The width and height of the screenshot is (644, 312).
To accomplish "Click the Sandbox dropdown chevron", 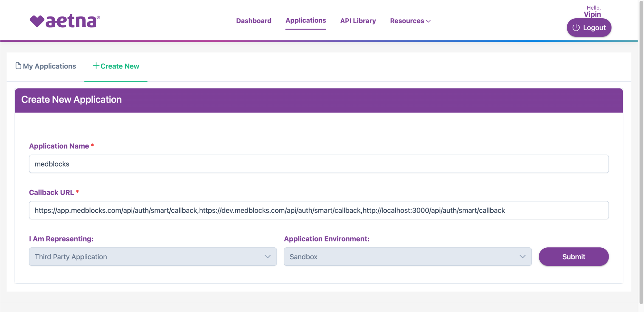I will pyautogui.click(x=522, y=257).
